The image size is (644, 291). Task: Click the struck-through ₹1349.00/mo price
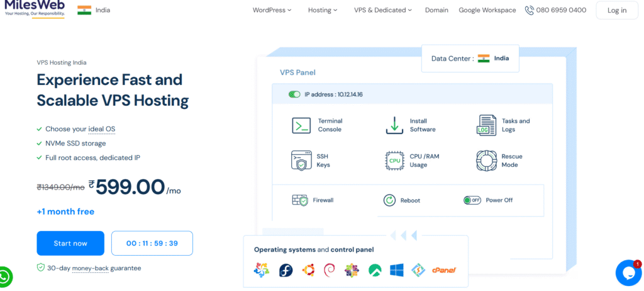(61, 187)
